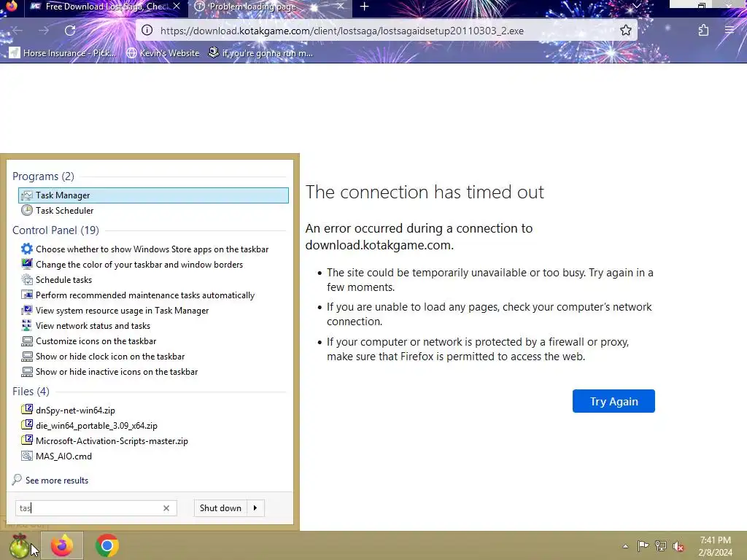The image size is (747, 560).
Task: Show hidden tray icons arrow
Action: pyautogui.click(x=625, y=546)
